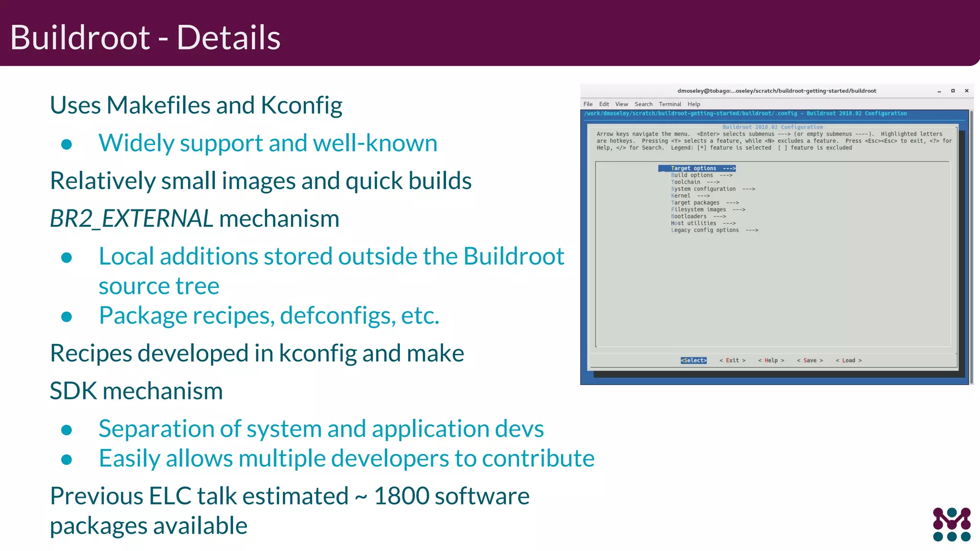Screen dimensions: 980x551
Task: Click the < Help > button in menuconfig
Action: coord(771,360)
